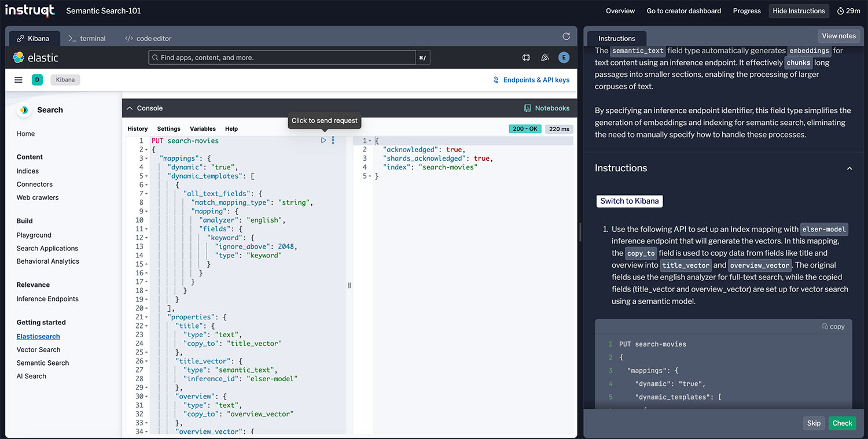Fold code at line 2
This screenshot has width=868, height=439.
146,150
